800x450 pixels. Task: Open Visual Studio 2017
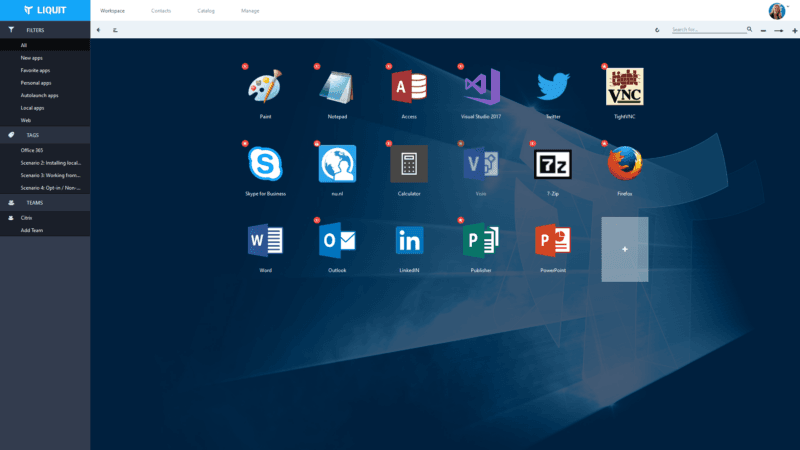click(x=481, y=87)
